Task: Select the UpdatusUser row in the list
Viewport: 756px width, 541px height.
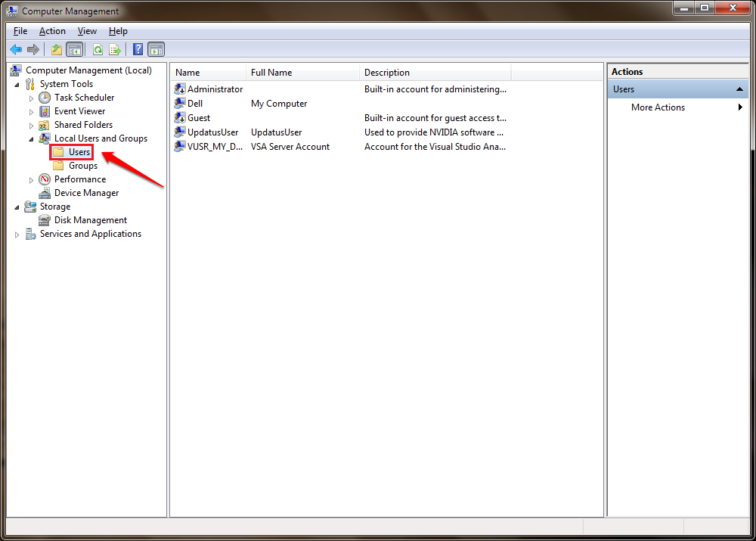Action: (212, 132)
